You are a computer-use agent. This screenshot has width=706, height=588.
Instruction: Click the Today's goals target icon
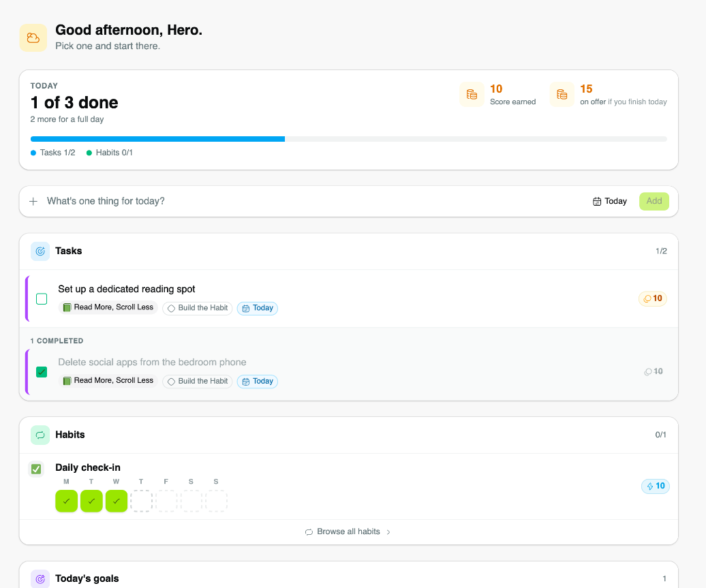[40, 579]
